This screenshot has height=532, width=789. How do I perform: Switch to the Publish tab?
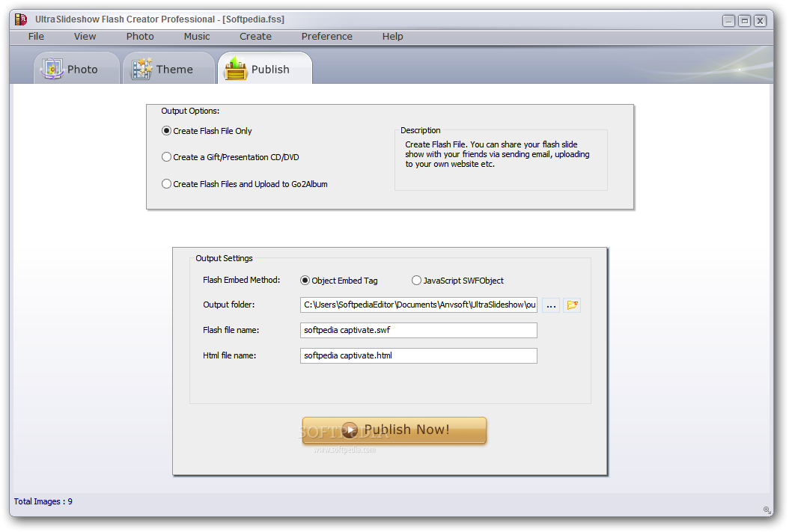point(265,69)
